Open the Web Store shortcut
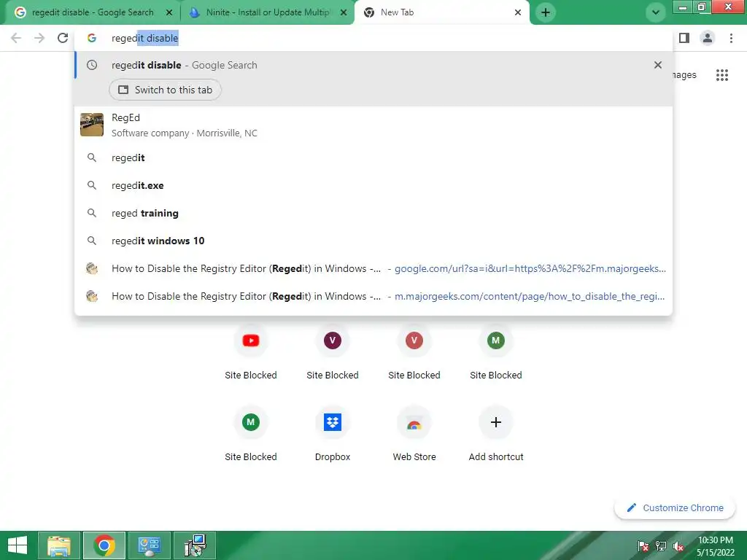Image resolution: width=747 pixels, height=560 pixels. click(414, 433)
